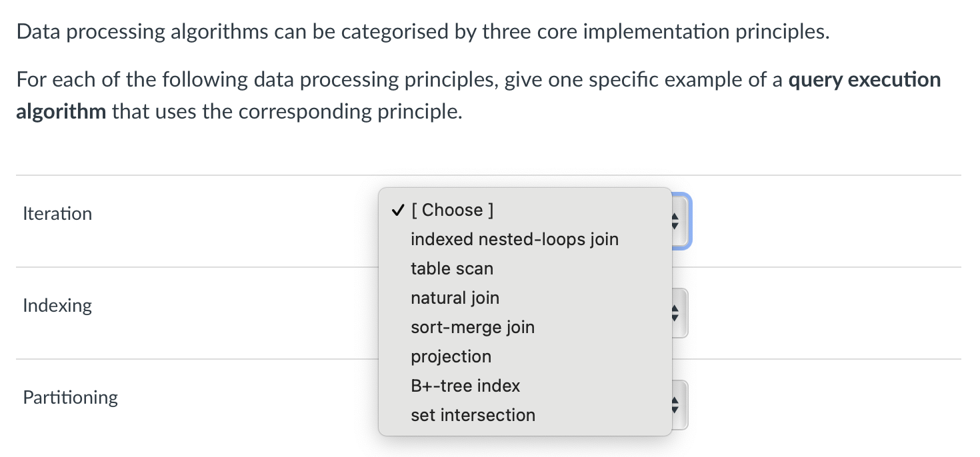Select 'set intersection' from the dropdown
The height and width of the screenshot is (457, 980).
(473, 415)
